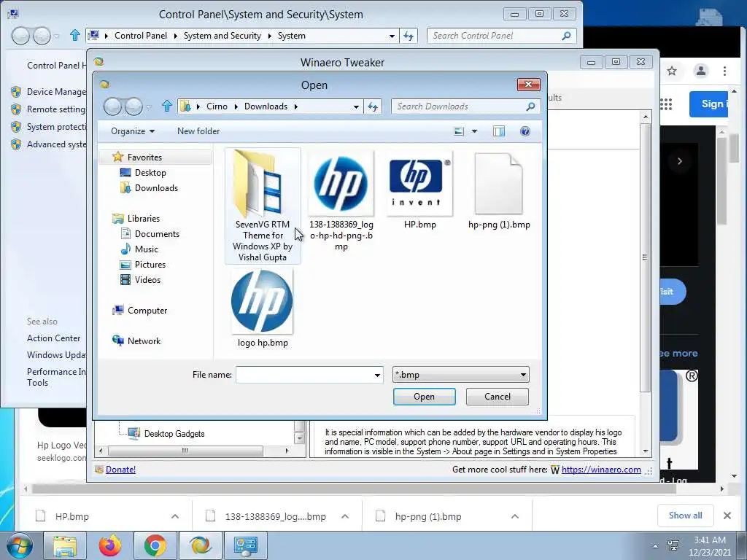This screenshot has width=747, height=560.
Task: Open Documents library
Action: (x=157, y=234)
